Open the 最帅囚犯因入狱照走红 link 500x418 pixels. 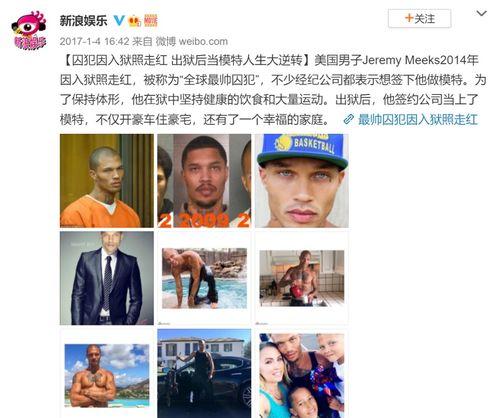pos(418,119)
